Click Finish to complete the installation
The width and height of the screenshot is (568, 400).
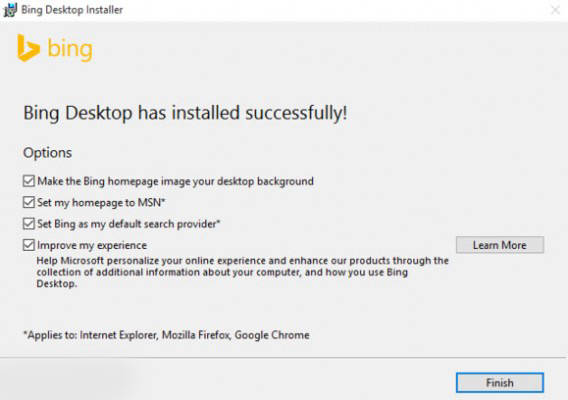click(500, 383)
